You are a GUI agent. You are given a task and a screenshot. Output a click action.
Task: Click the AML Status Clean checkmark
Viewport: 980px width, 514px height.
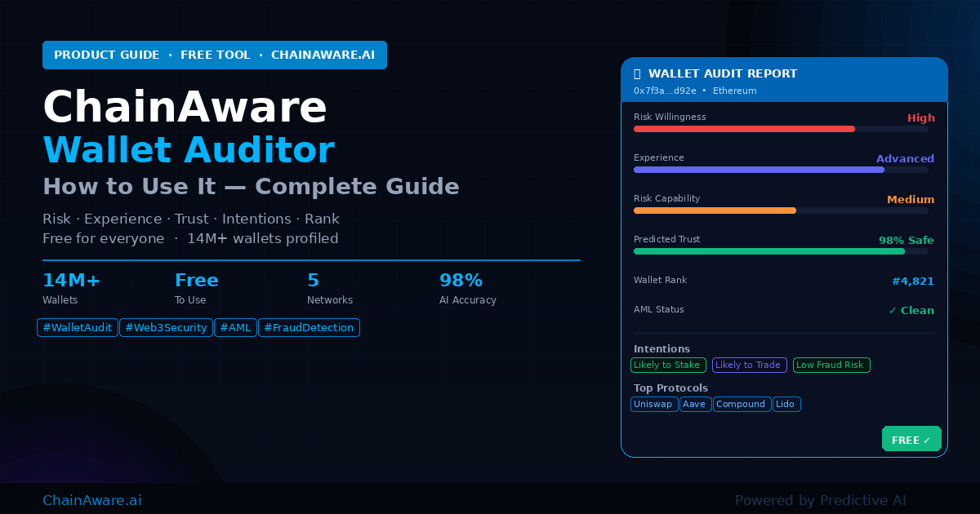click(893, 311)
